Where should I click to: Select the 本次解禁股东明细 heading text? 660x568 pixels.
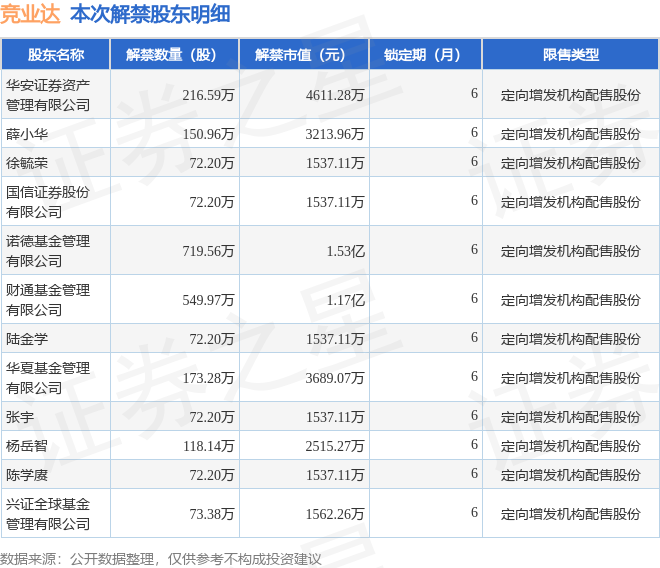tap(150, 14)
